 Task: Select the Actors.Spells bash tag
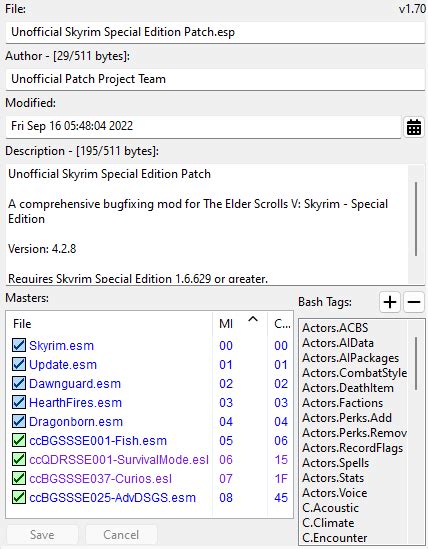click(336, 463)
